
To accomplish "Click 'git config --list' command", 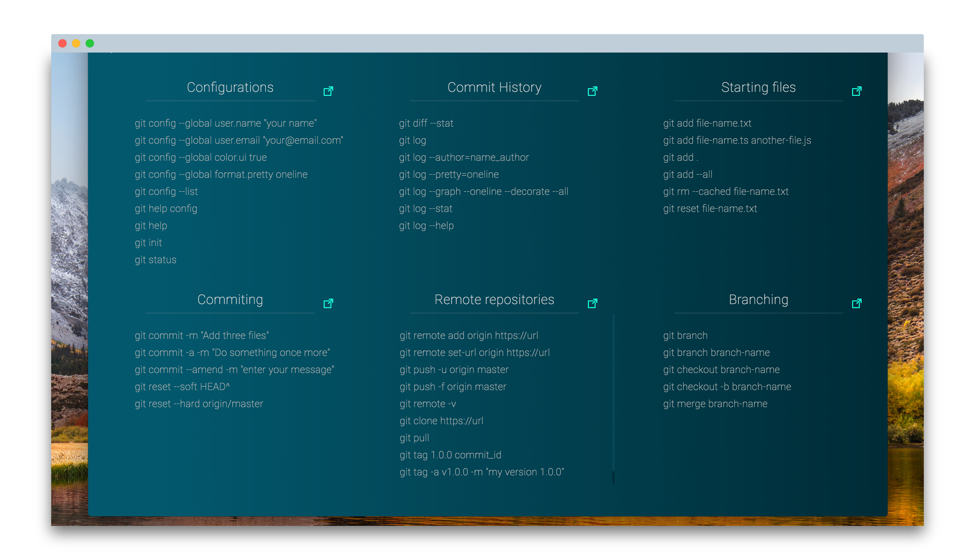I will pos(166,191).
